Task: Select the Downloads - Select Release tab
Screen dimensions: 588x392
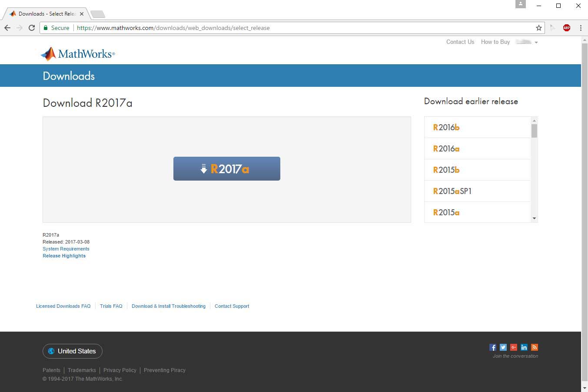Action: coord(46,14)
